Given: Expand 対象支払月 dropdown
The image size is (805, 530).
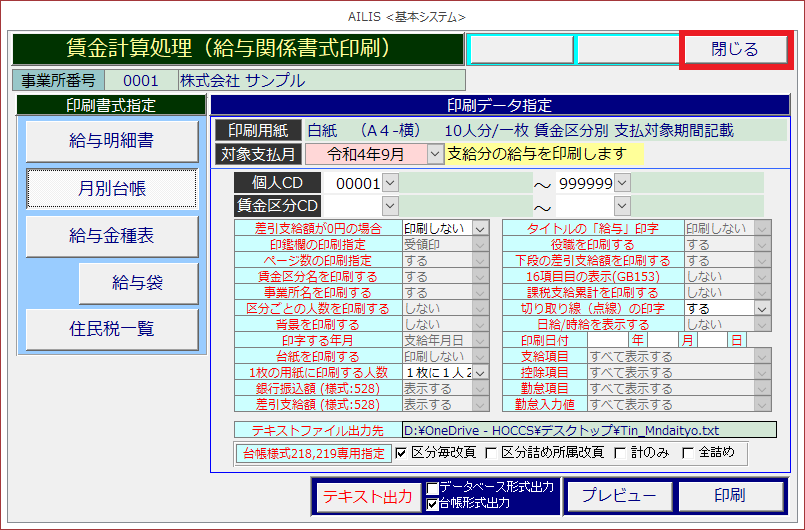Looking at the screenshot, I should (435, 154).
